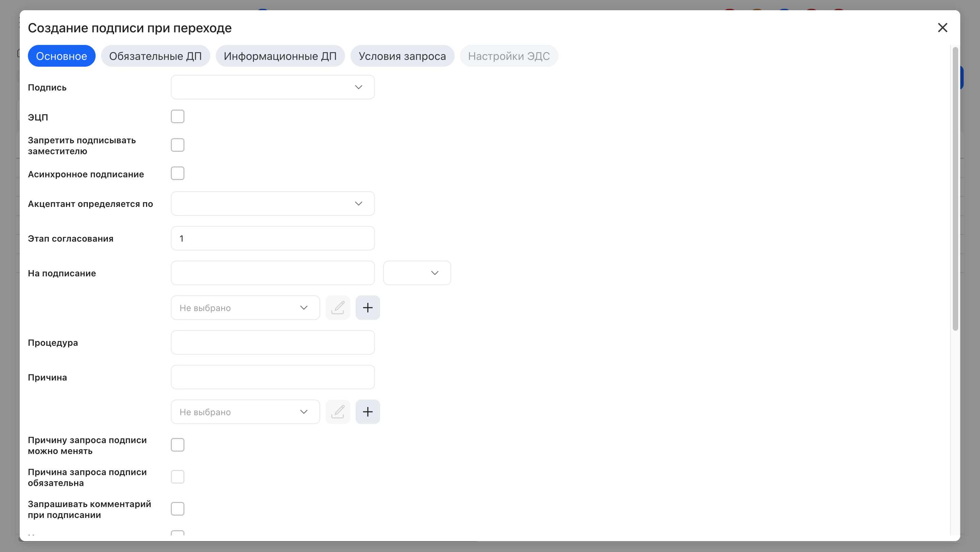Viewport: 980px width, 552px height.
Task: Click the edit pencil icon under На подписание
Action: [338, 308]
